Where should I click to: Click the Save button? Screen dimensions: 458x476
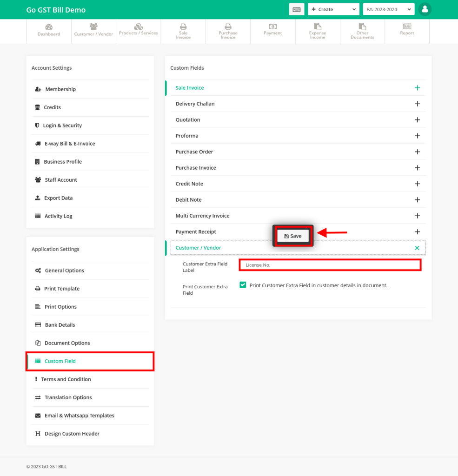pyautogui.click(x=293, y=236)
